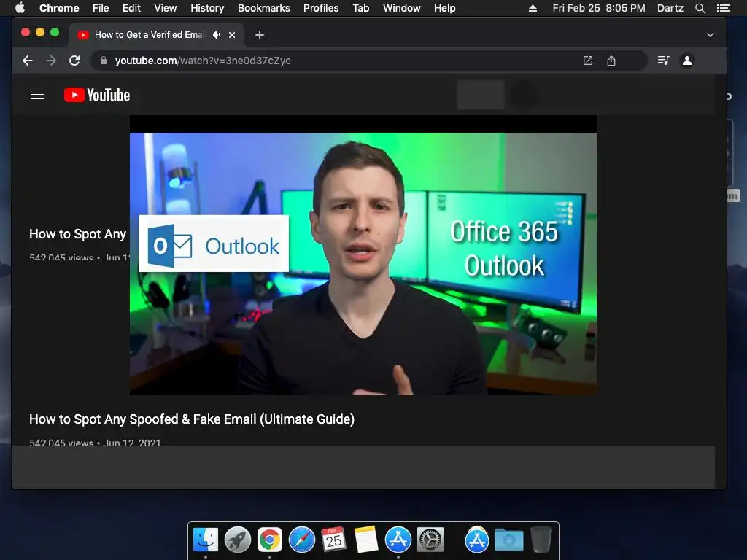Open the File menu
Image resolution: width=747 pixels, height=560 pixels.
101,8
